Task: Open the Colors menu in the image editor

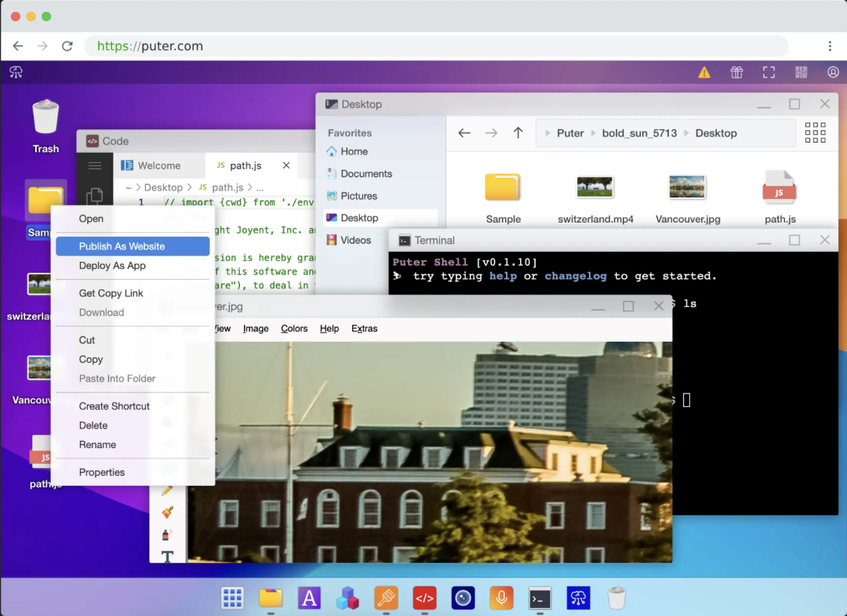Action: click(x=294, y=328)
